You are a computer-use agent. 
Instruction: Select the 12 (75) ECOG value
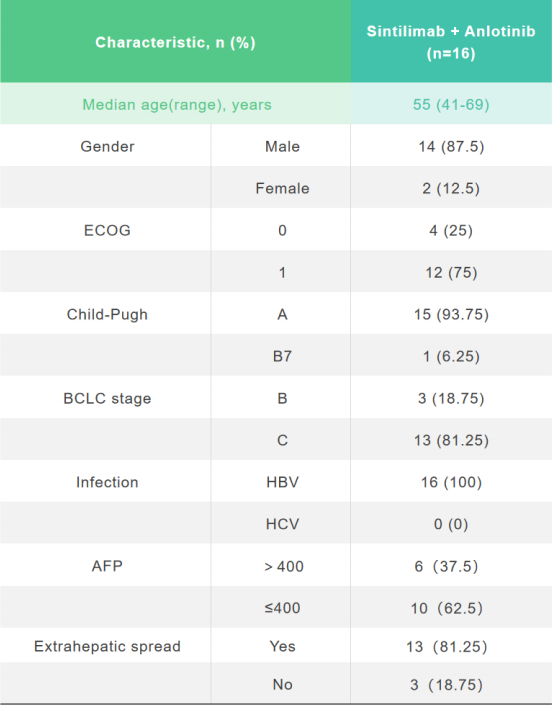tap(451, 273)
